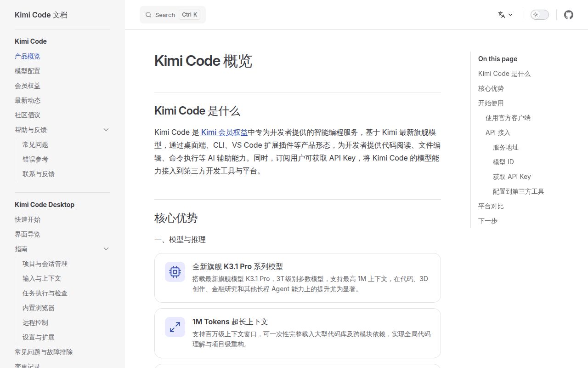Click the Kimi Code 文档 site title
Image resolution: width=588 pixels, height=368 pixels.
41,15
